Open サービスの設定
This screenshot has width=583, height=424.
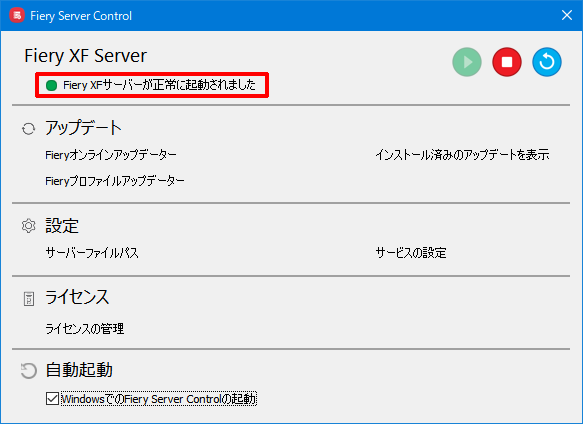click(x=411, y=253)
